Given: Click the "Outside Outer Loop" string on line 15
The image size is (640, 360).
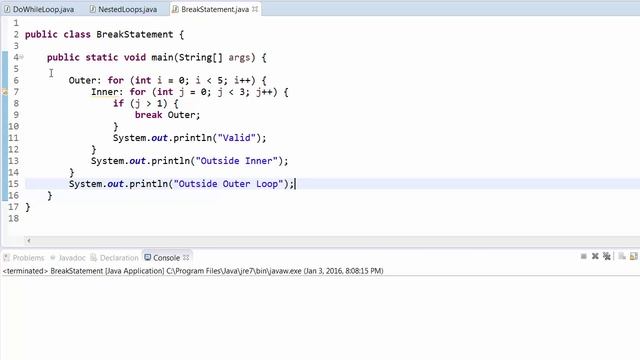Looking at the screenshot, I should (228, 184).
